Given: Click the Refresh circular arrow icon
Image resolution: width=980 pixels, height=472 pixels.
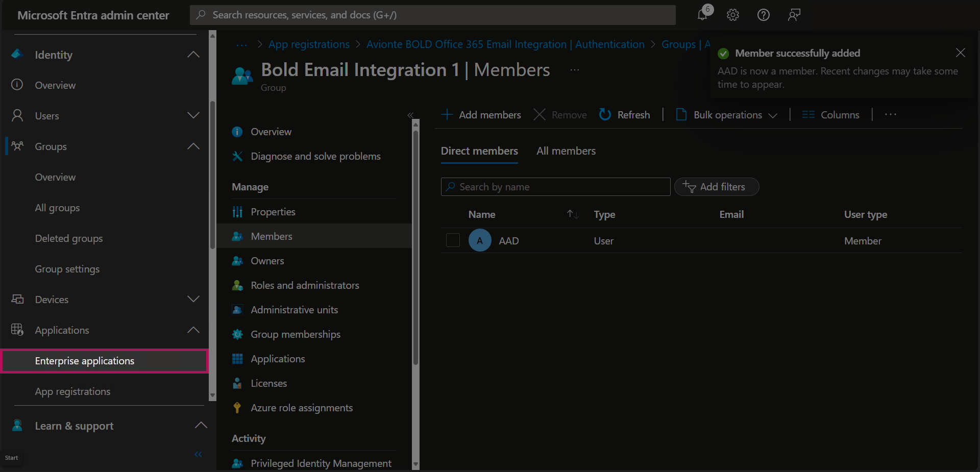Looking at the screenshot, I should (x=605, y=114).
